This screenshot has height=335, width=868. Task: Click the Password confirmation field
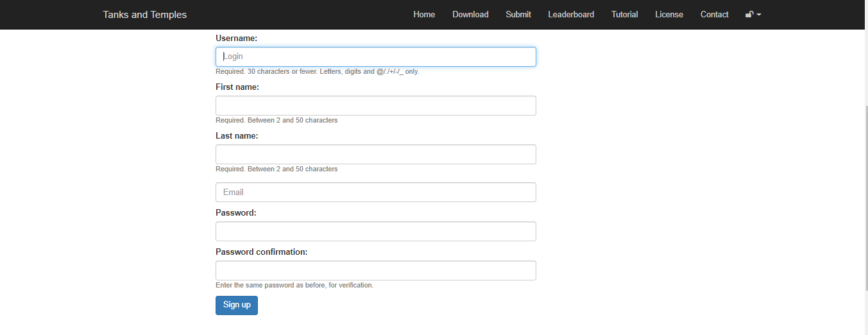[376, 270]
